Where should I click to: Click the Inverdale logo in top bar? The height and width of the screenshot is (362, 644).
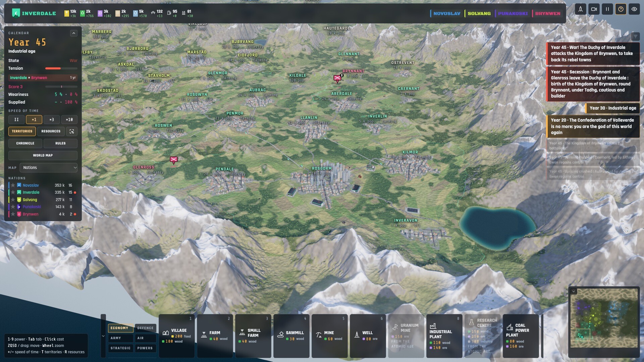16,13
